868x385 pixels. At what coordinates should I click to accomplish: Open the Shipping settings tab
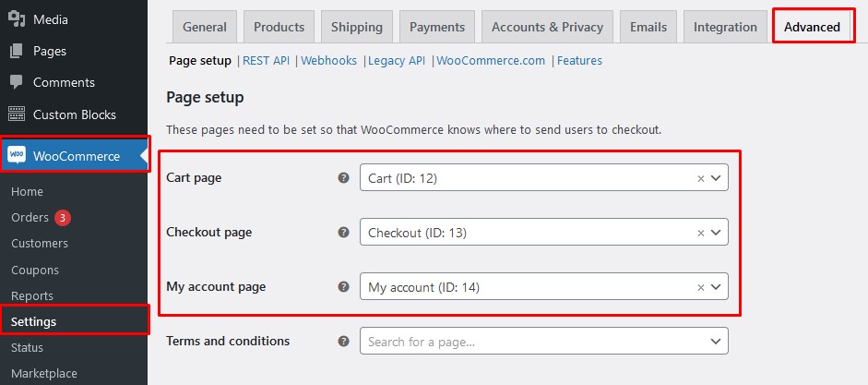click(357, 27)
